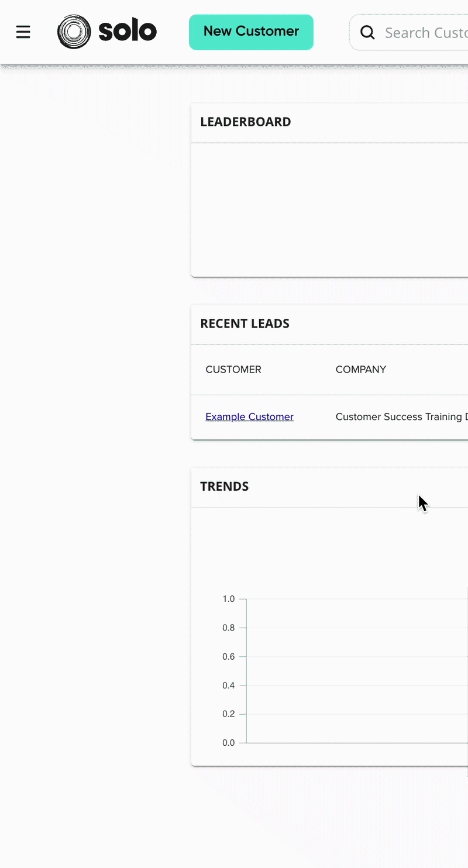
Task: Click the 0.4 axis label on chart
Action: (228, 685)
